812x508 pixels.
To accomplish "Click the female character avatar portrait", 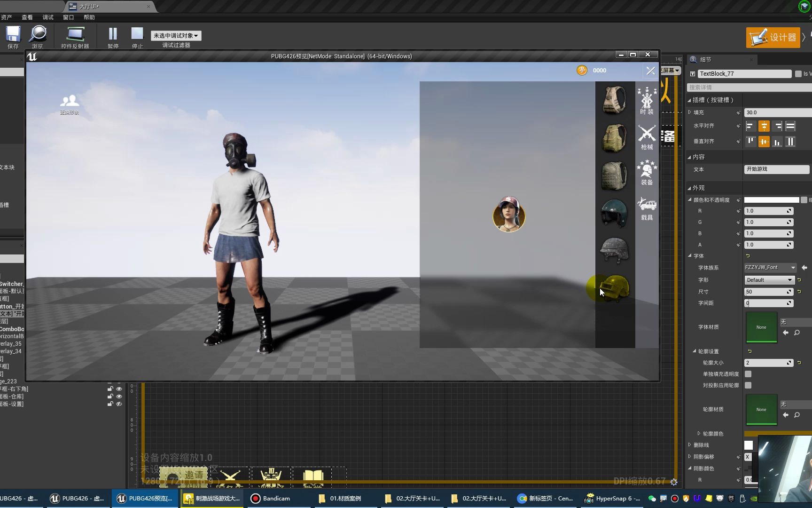I will tap(509, 214).
